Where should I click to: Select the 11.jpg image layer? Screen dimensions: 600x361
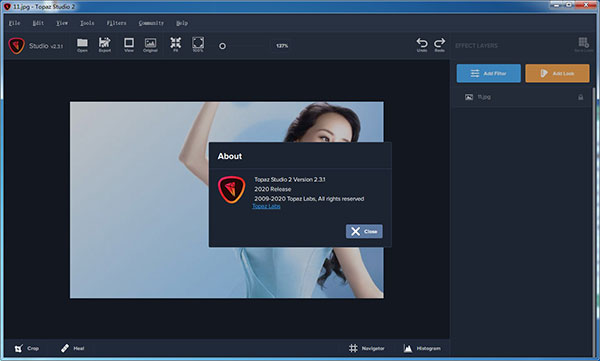522,97
